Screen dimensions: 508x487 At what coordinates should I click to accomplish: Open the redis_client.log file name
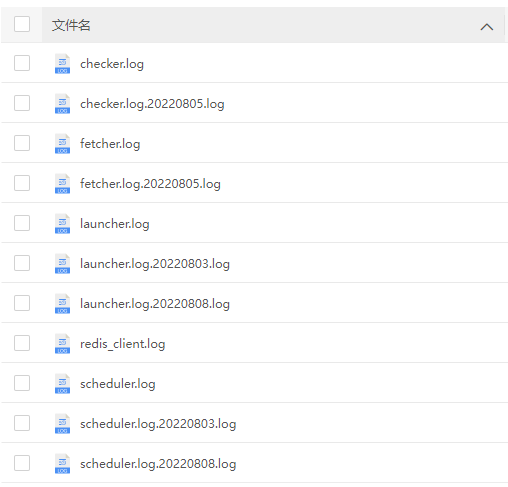(123, 344)
